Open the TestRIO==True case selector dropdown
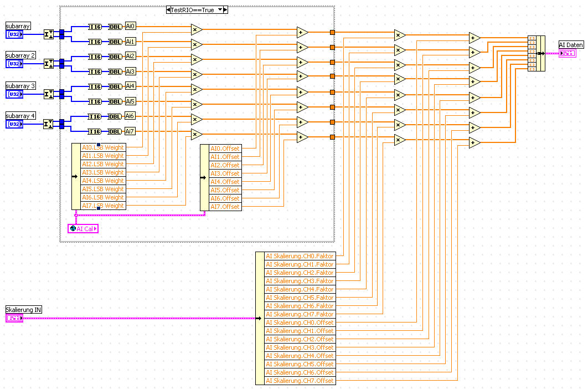The width and height of the screenshot is (588, 389). coord(220,10)
